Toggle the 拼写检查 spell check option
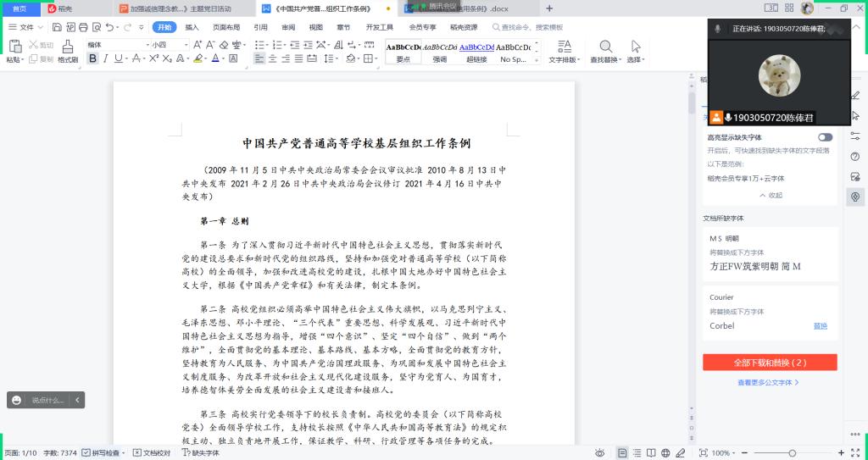This screenshot has width=868, height=460. 104,453
